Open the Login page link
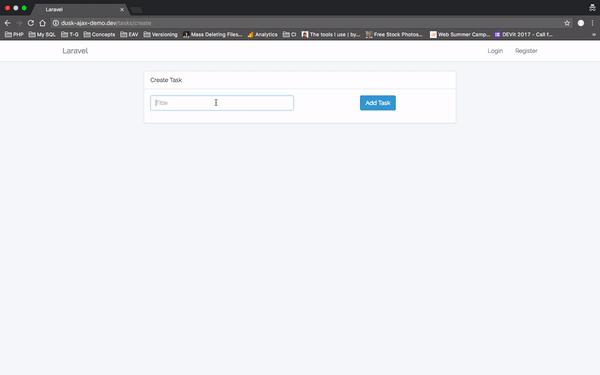This screenshot has height=375, width=600. (x=495, y=51)
